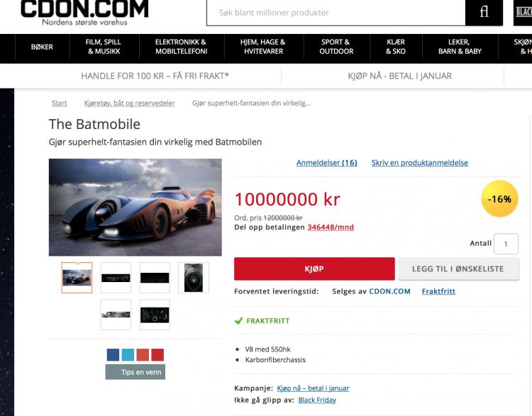The image size is (532, 416).
Task: Share via the dark blue Facebook square
Action: (113, 354)
